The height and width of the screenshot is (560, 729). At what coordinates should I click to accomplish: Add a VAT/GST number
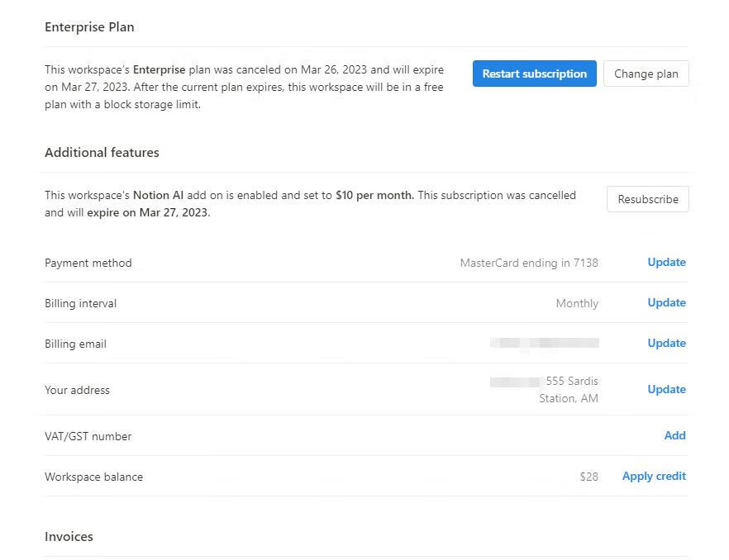(x=674, y=436)
